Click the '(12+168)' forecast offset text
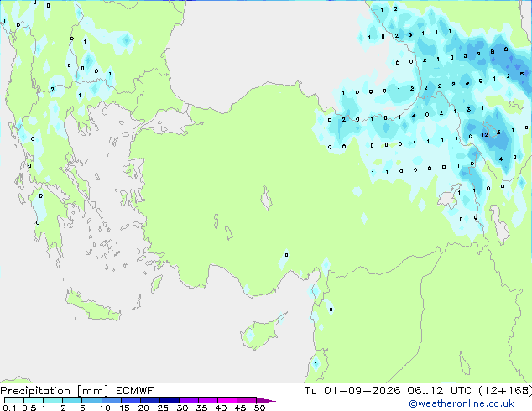The width and height of the screenshot is (532, 411). pos(505,391)
